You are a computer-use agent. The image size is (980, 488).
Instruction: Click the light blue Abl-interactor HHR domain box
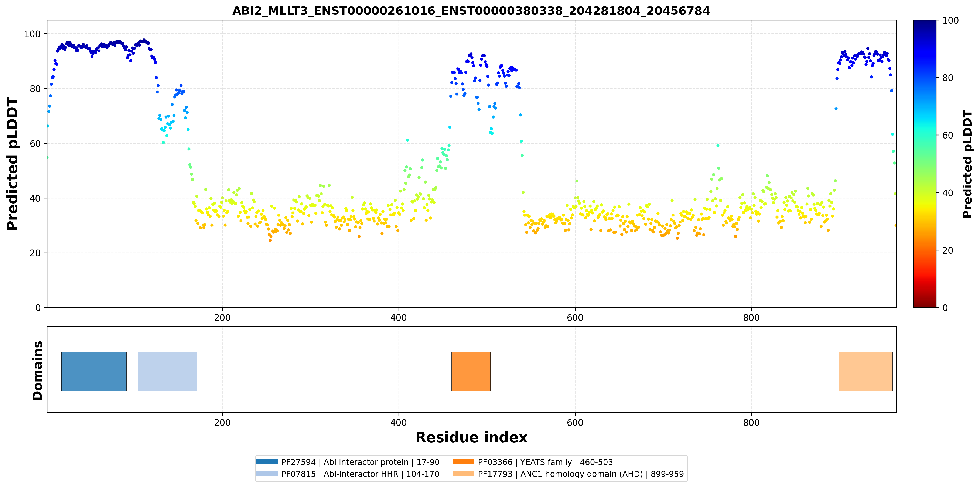click(167, 371)
